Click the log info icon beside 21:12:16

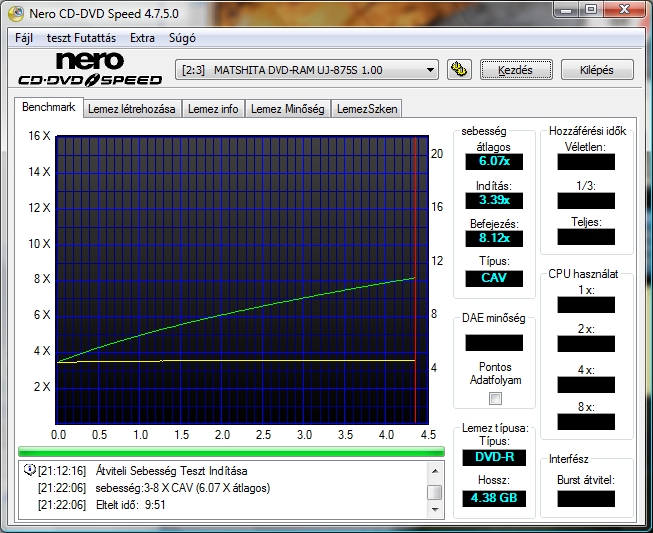point(30,470)
